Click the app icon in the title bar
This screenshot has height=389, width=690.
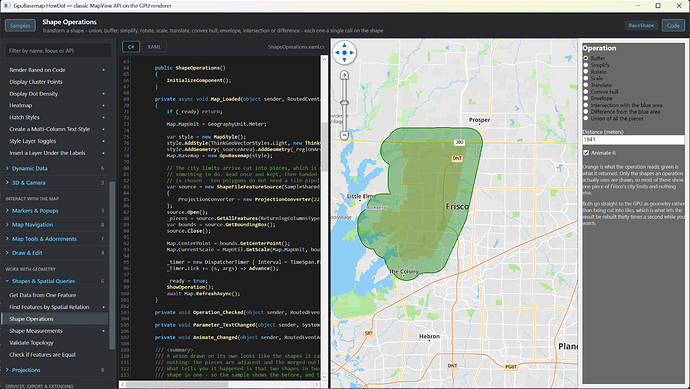click(7, 6)
